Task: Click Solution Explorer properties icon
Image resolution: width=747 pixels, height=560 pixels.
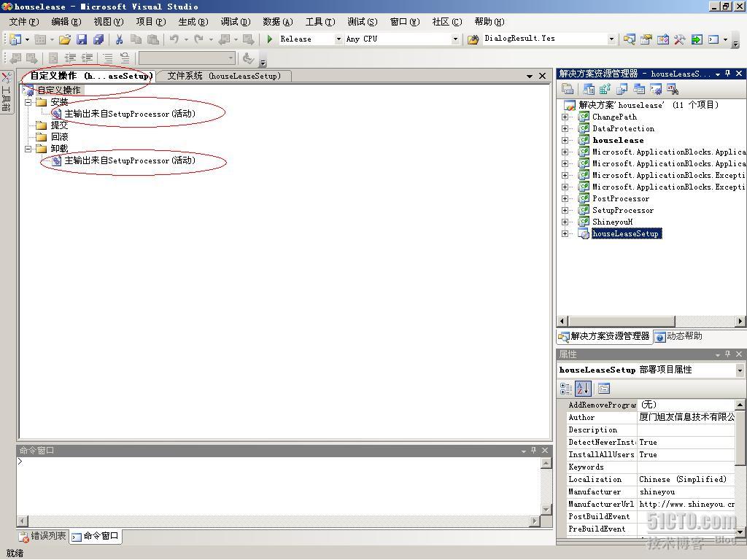Action: click(x=568, y=89)
